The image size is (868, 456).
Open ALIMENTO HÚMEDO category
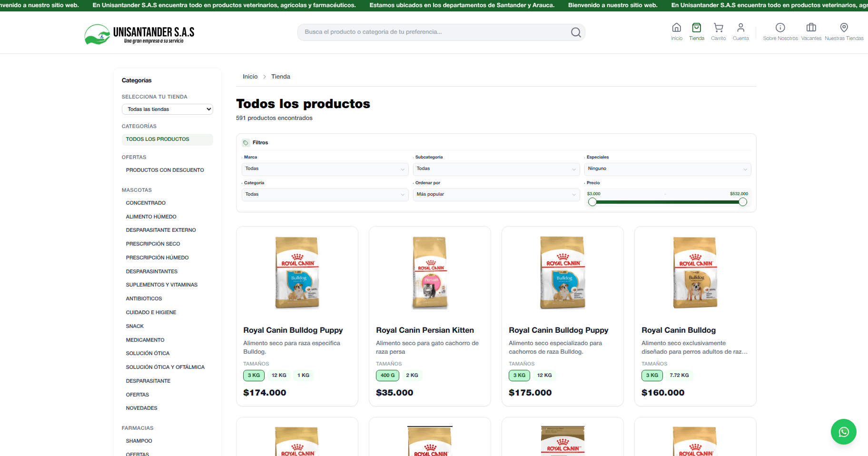[151, 217]
